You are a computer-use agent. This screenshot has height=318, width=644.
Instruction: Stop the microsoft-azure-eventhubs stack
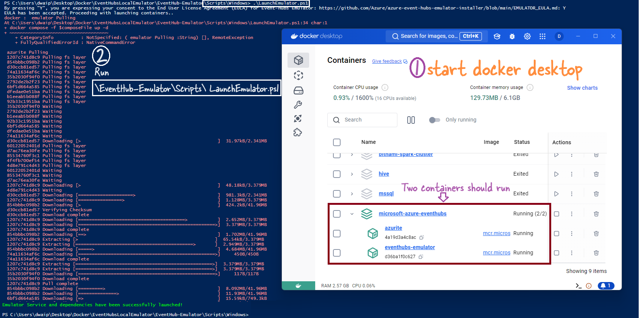click(556, 214)
